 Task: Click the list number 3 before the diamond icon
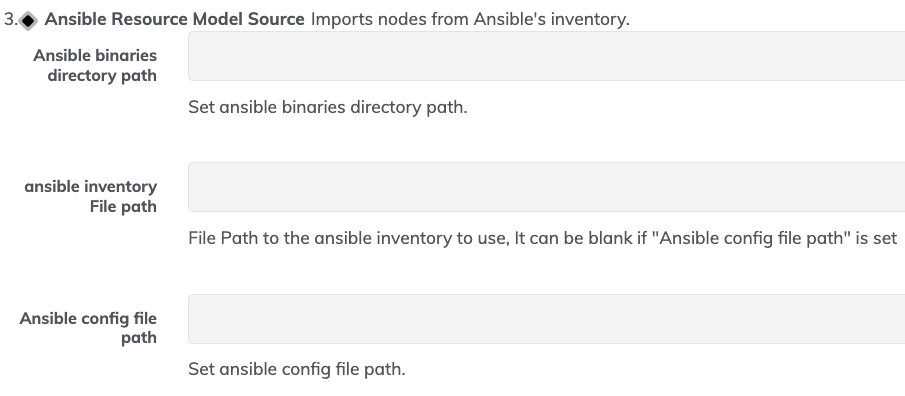click(10, 20)
